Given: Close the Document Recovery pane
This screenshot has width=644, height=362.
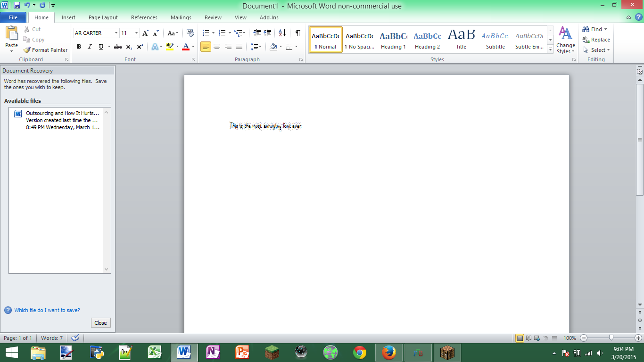Looking at the screenshot, I should coord(100,323).
